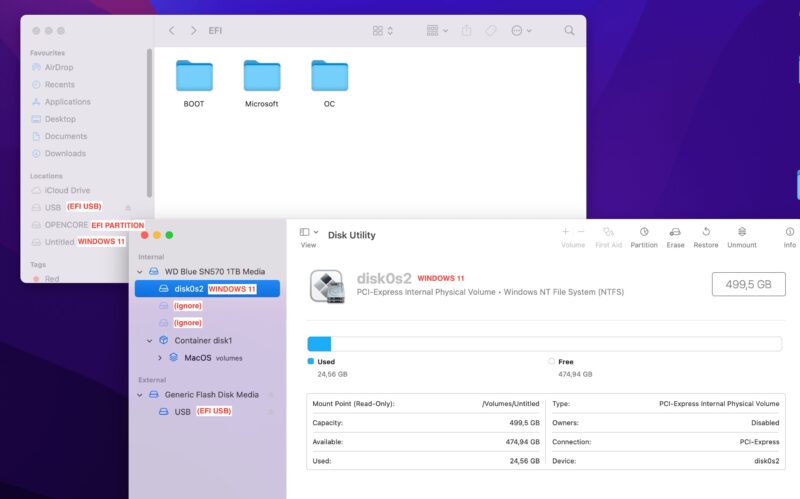Eject USB volume in Disk Utility sidebar
This screenshot has height=499, width=800.
pos(271,412)
